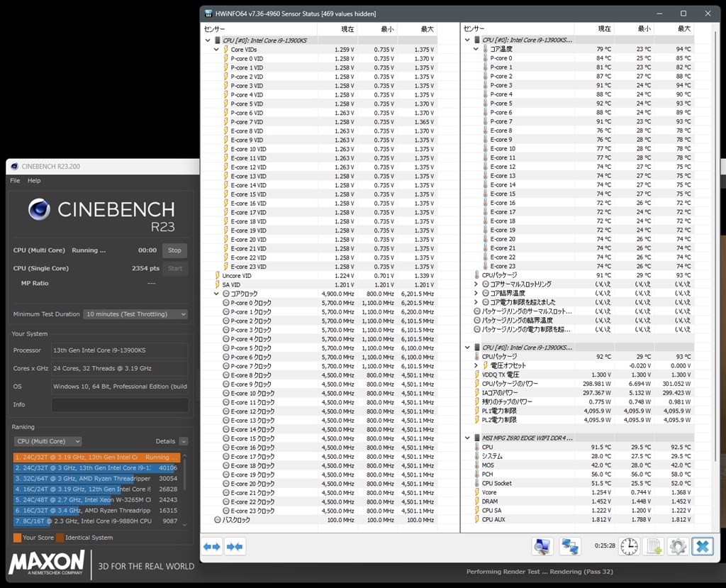This screenshot has width=726, height=588.
Task: Select ranking entry with score 40106
Action: 96,468
